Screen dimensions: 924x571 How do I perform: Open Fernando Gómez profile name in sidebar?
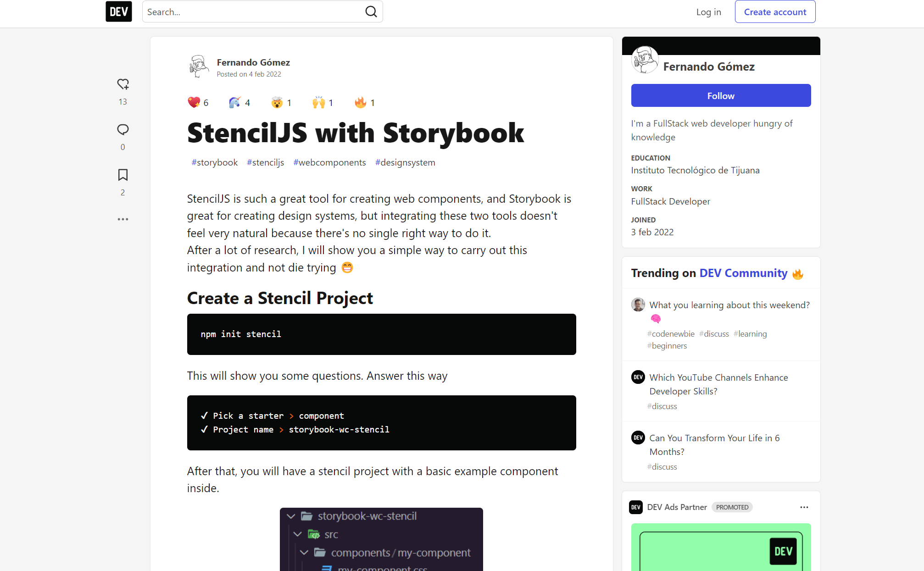tap(709, 67)
